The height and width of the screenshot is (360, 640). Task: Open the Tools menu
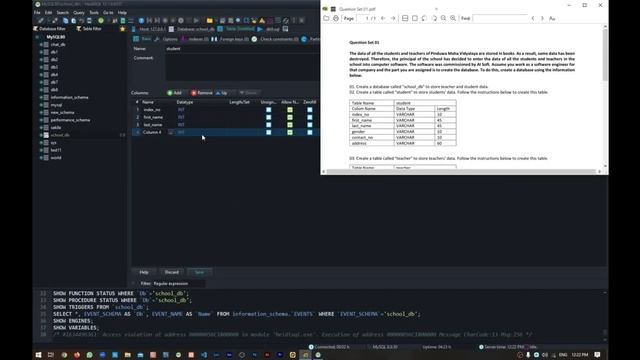pyautogui.click(x=94, y=13)
